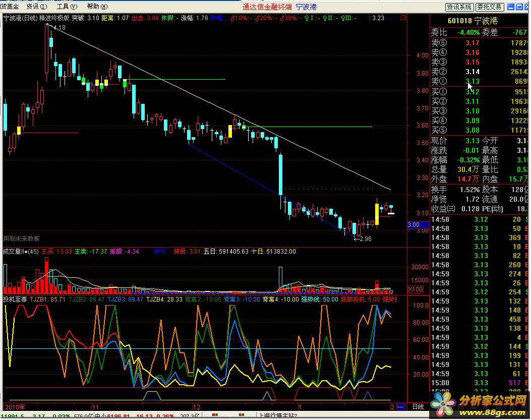Click the 涨跌 -0.01 value

tap(471, 150)
